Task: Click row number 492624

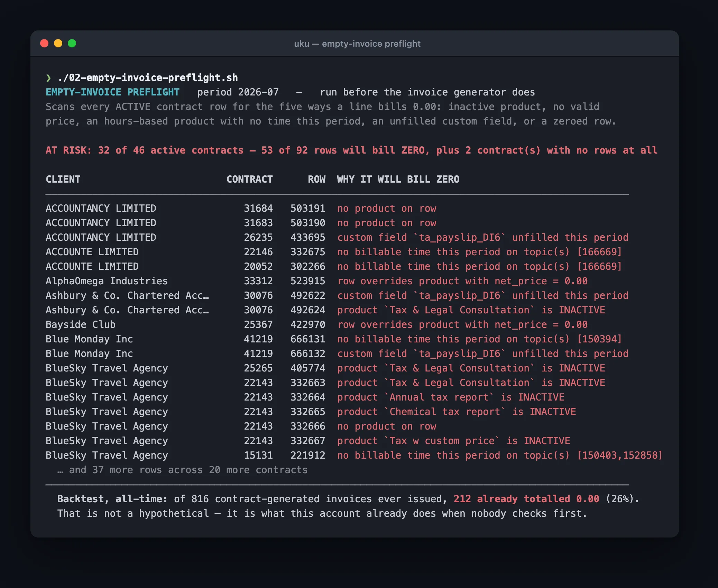Action: [308, 310]
